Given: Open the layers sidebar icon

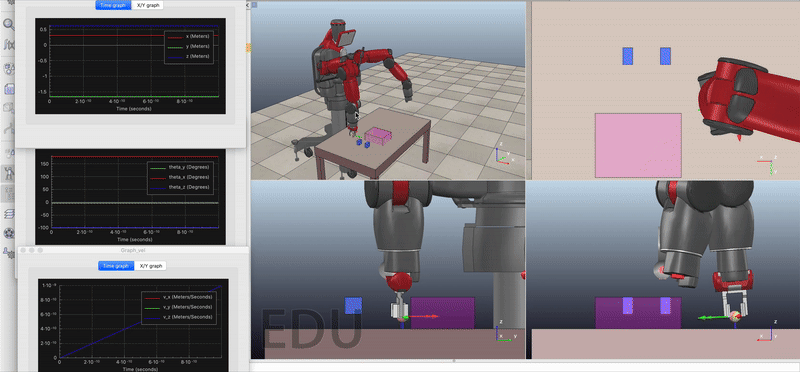Looking at the screenshot, I should click(x=9, y=213).
